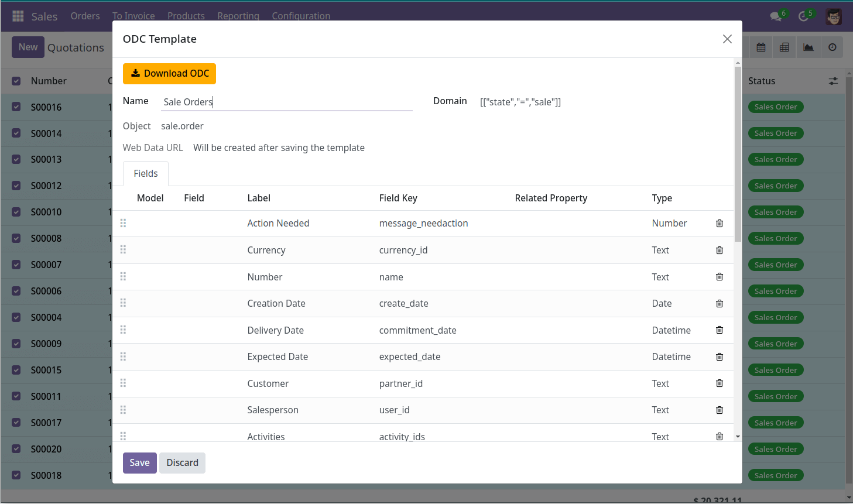Click trash icon for Currency row

pyautogui.click(x=720, y=251)
